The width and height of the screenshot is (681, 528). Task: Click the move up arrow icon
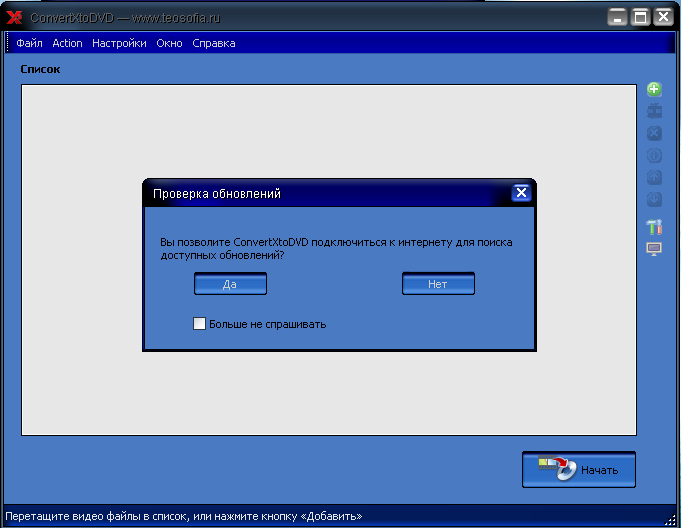click(654, 177)
